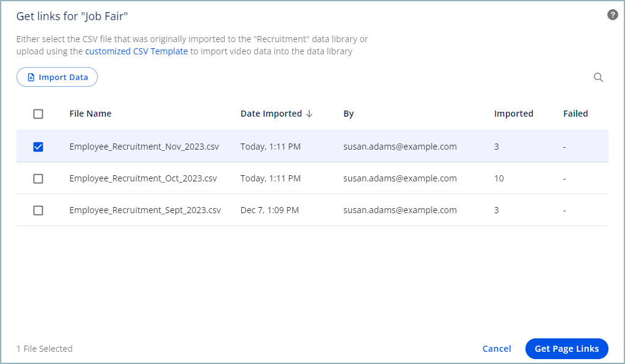625x364 pixels.
Task: Click the document icon inside Import Data button
Action: coord(31,77)
